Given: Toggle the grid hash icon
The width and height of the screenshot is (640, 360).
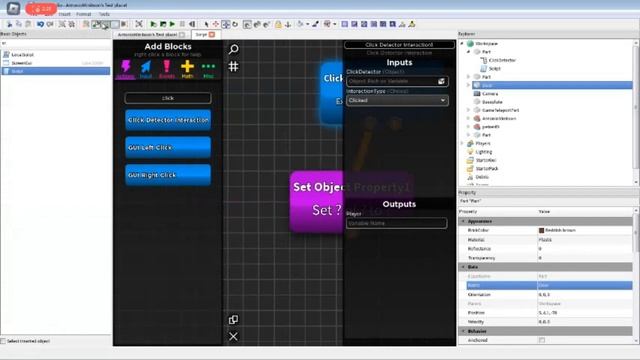Looking at the screenshot, I should point(233,66).
